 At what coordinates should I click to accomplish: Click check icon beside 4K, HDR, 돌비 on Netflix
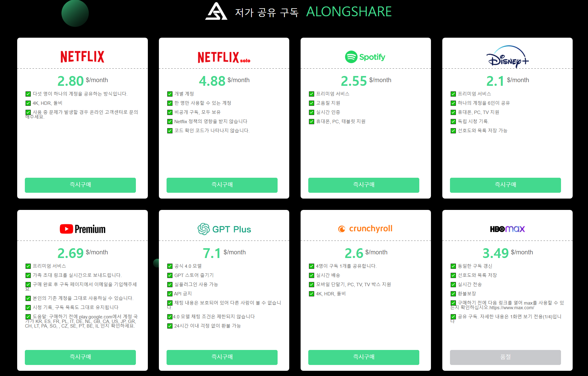point(28,103)
